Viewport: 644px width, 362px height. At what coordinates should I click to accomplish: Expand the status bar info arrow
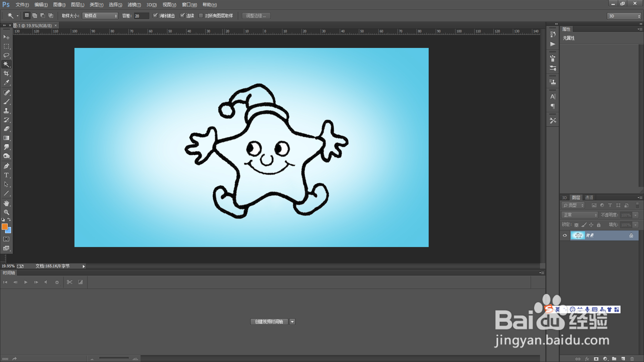84,266
